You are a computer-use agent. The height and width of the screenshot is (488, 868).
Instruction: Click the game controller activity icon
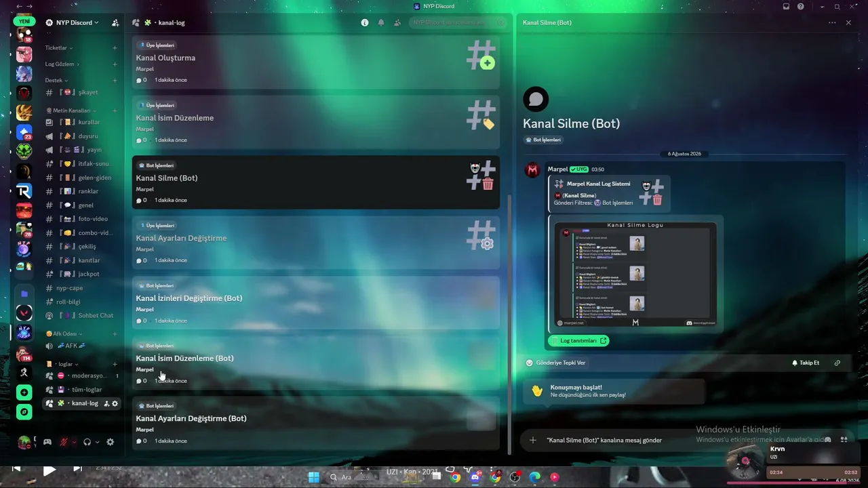[x=47, y=442]
